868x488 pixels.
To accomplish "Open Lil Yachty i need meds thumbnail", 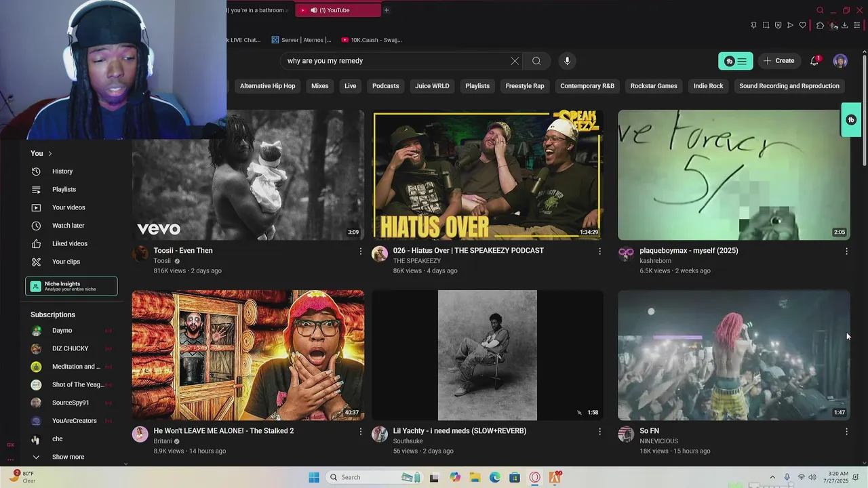I will coord(488,355).
